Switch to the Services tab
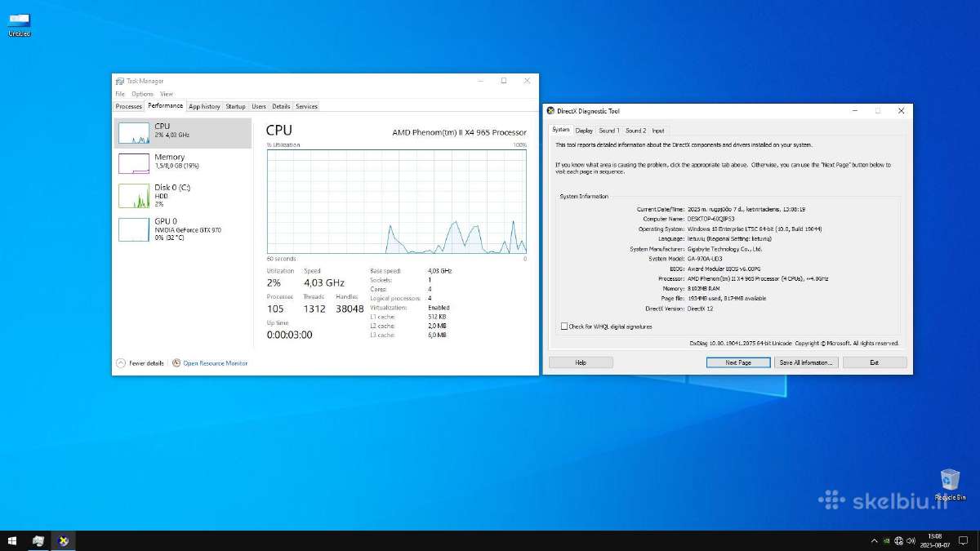 (x=306, y=106)
